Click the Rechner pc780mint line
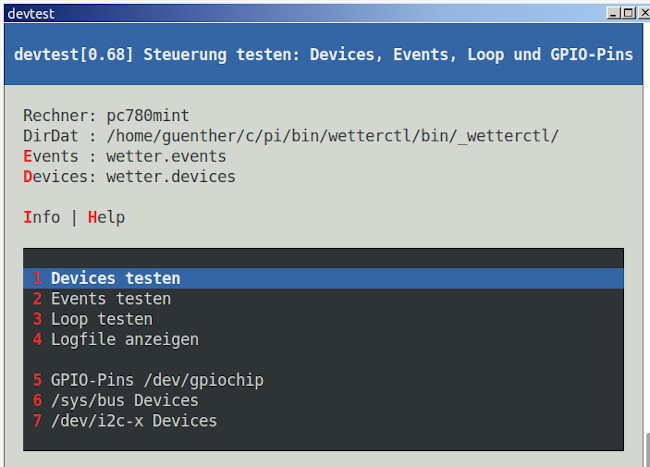The width and height of the screenshot is (650, 467). tap(106, 115)
